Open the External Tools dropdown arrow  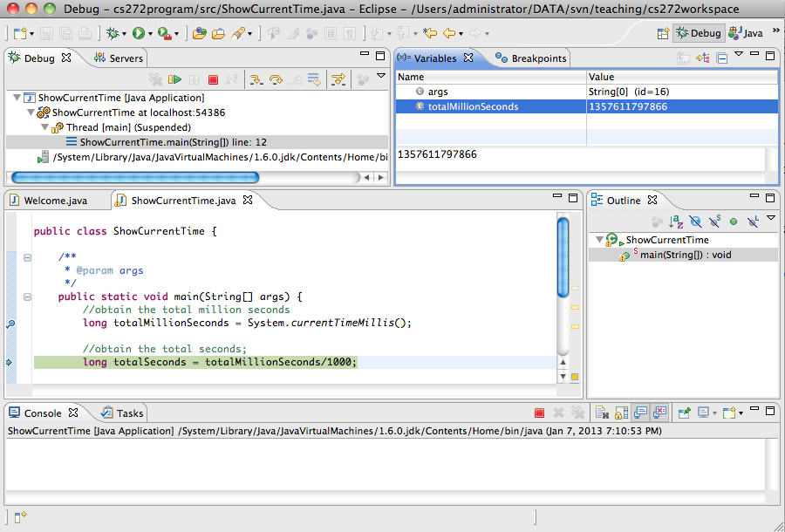177,34
